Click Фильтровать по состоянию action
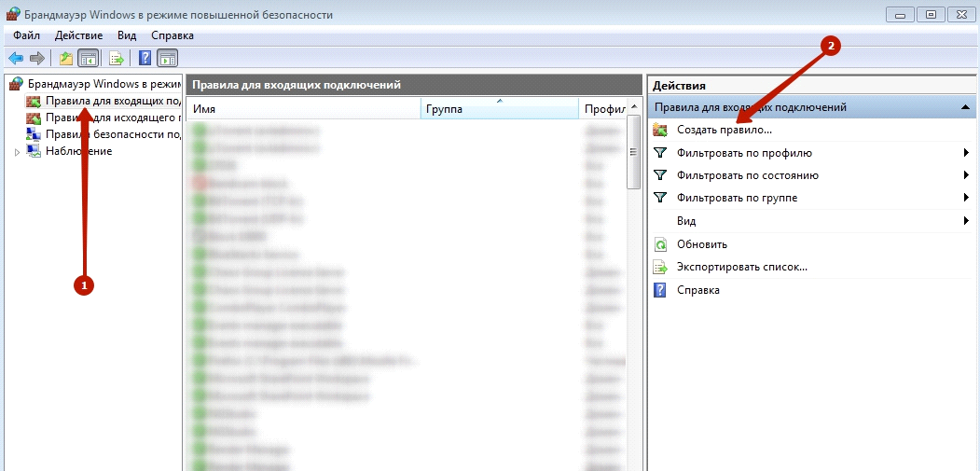 point(748,175)
